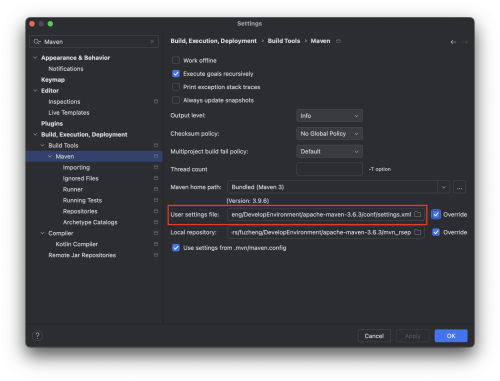Open the help question mark icon

point(37,336)
